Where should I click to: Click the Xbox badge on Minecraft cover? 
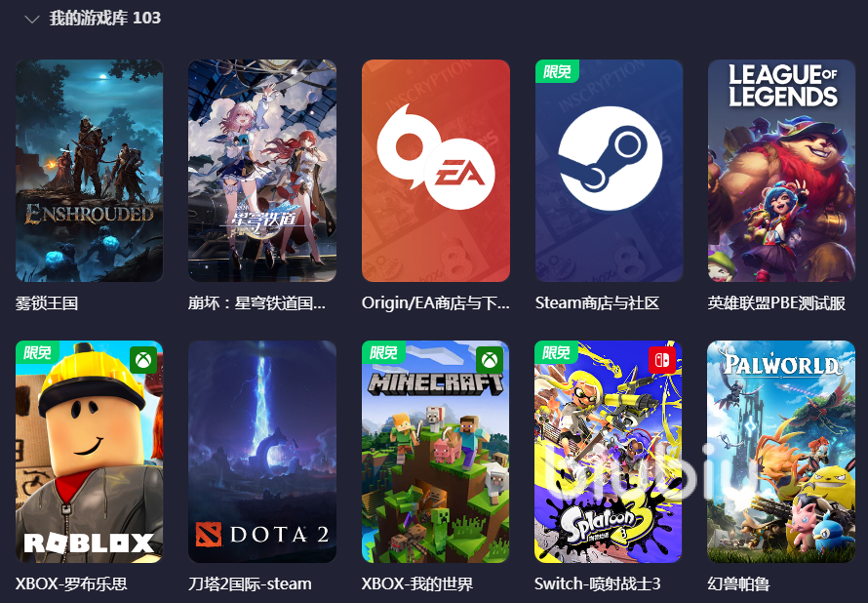click(x=490, y=360)
